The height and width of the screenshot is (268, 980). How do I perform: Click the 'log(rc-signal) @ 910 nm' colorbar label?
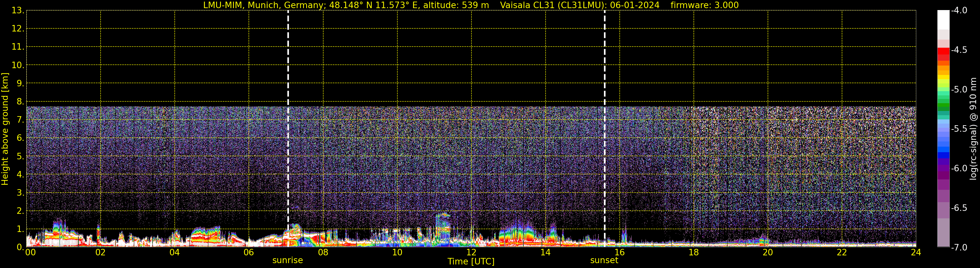pyautogui.click(x=973, y=129)
